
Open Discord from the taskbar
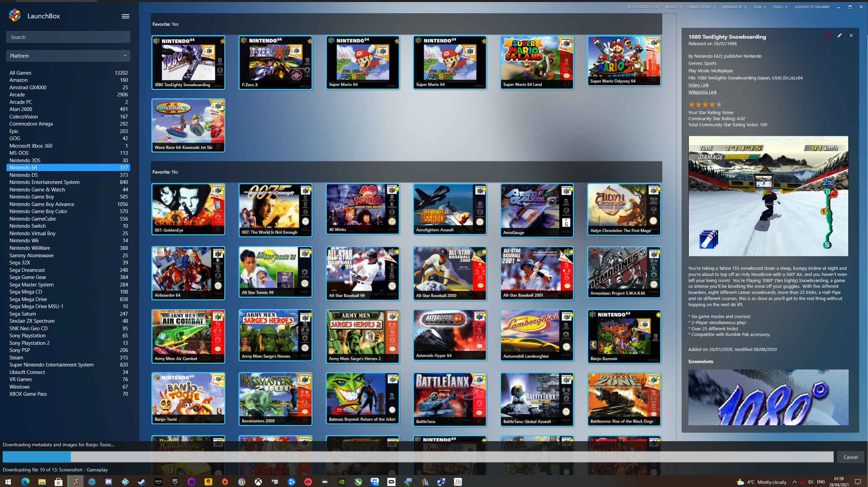coord(109,482)
